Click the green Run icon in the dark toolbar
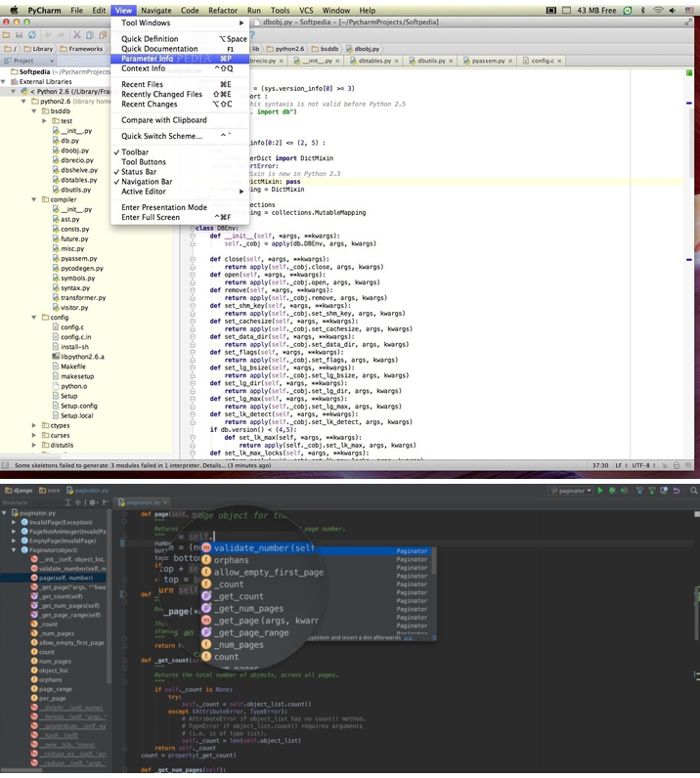This screenshot has width=700, height=778. 600,491
